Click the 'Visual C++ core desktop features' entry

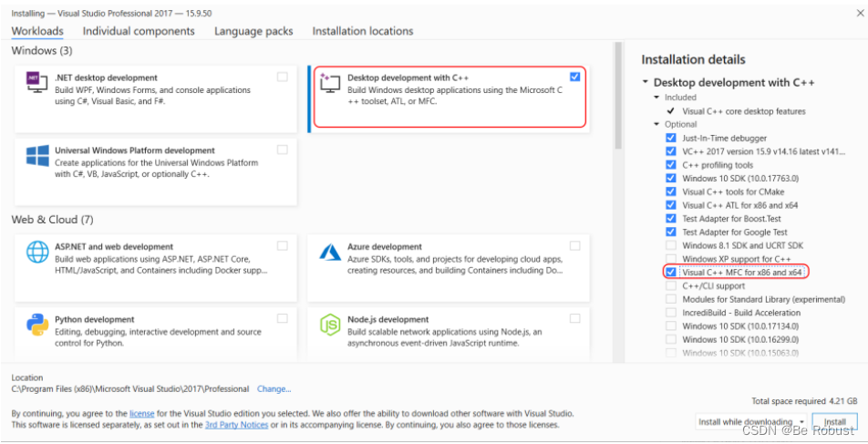(x=743, y=111)
